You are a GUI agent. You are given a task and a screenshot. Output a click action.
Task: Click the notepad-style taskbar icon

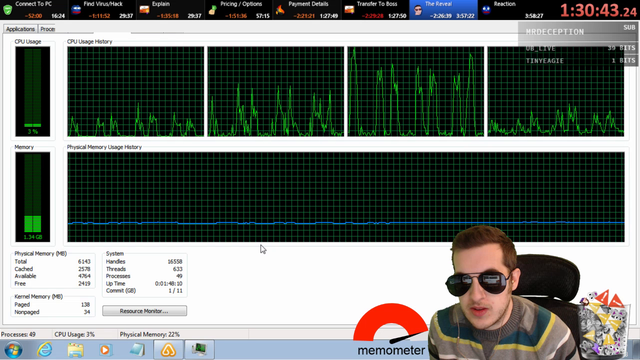pyautogui.click(x=137, y=350)
